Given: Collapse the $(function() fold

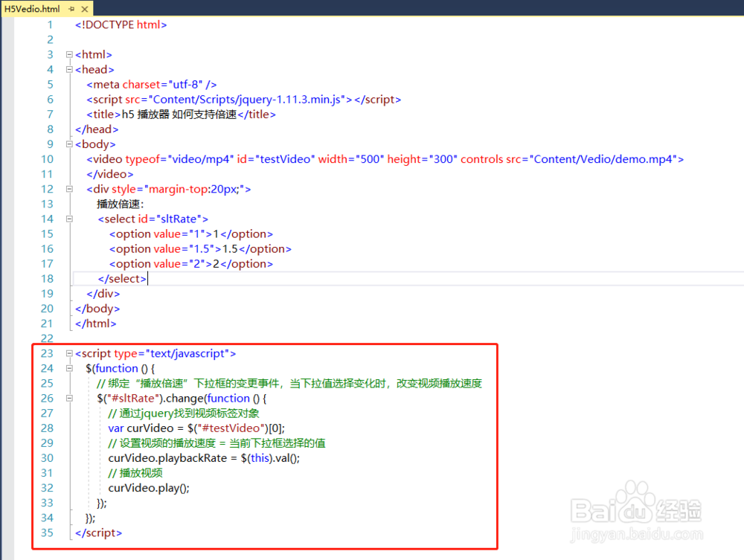Looking at the screenshot, I should [x=69, y=368].
